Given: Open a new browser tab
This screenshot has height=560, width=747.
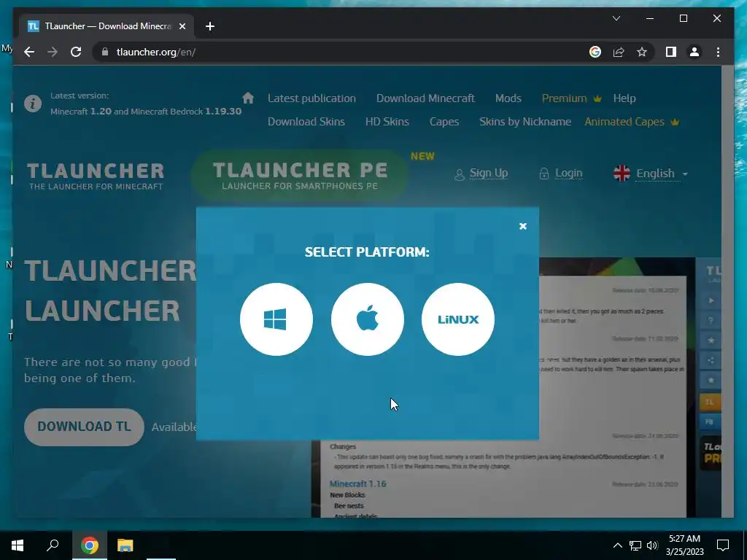Looking at the screenshot, I should (x=210, y=26).
